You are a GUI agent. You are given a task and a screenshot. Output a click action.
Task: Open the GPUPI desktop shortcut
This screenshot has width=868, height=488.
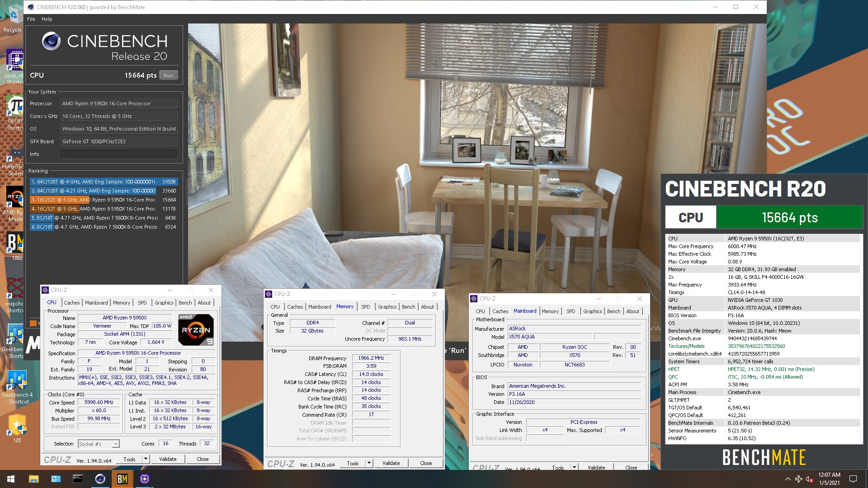pyautogui.click(x=14, y=113)
